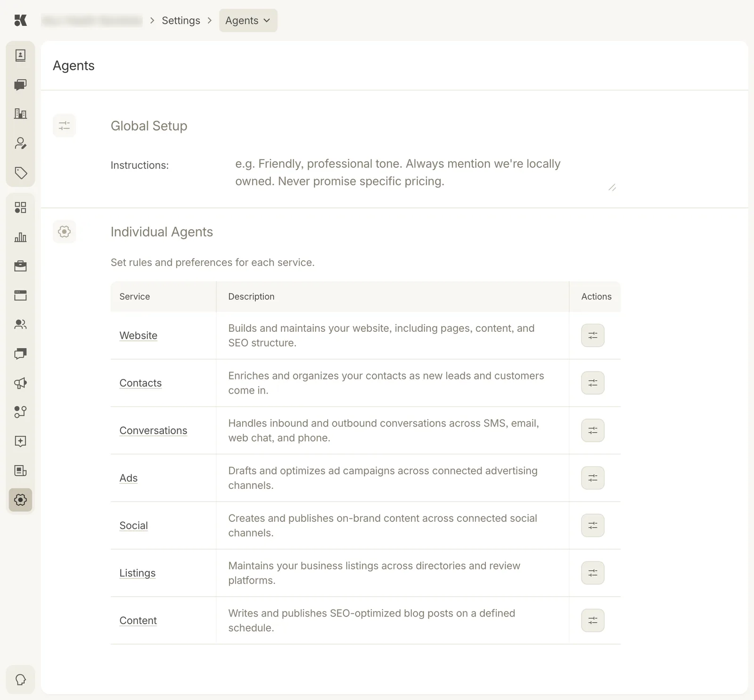Configure the Website agent via its sliders button
The width and height of the screenshot is (754, 700).
593,336
